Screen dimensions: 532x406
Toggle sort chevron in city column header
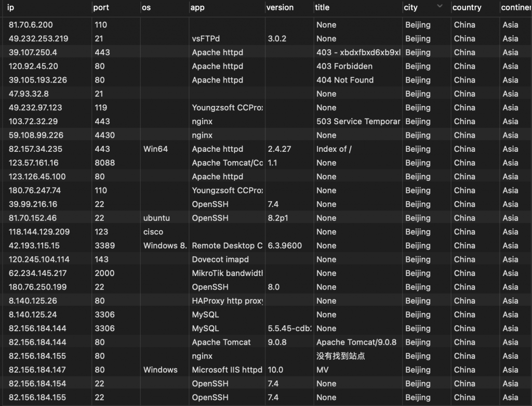(440, 6)
